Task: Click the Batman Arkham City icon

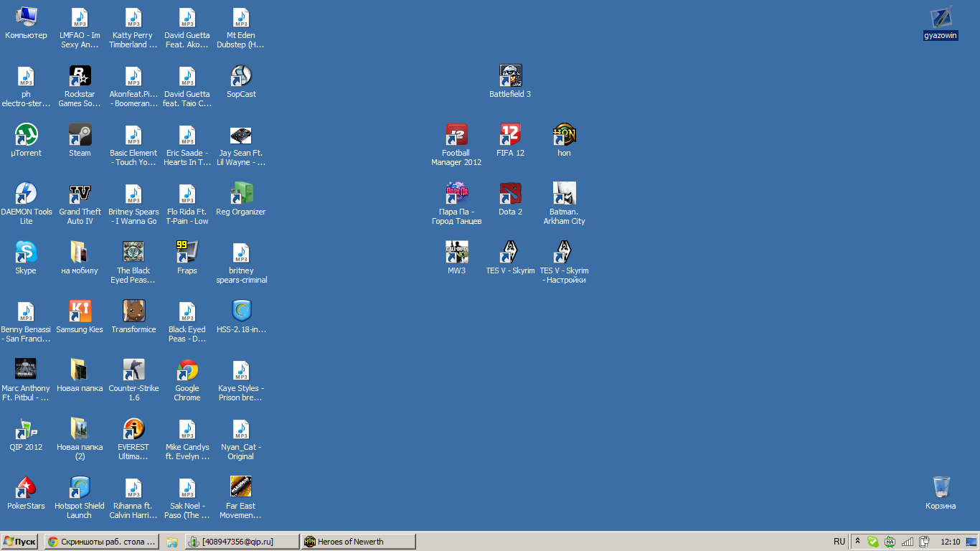Action: (x=564, y=204)
